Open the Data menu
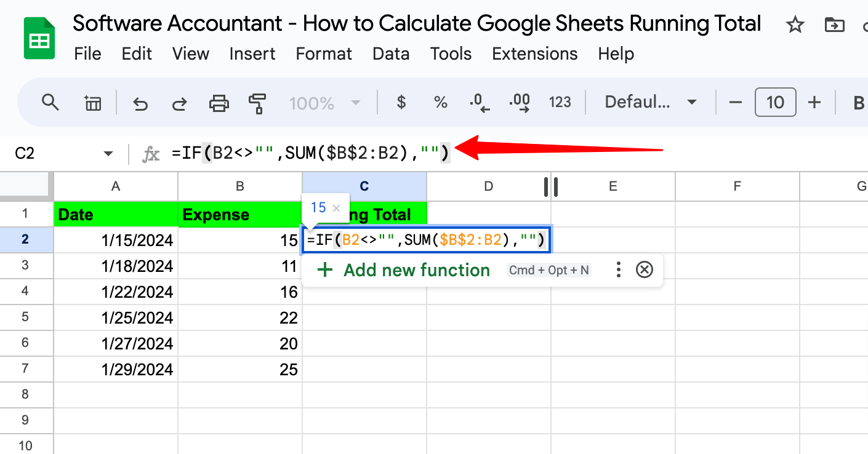The image size is (868, 454). coord(391,54)
